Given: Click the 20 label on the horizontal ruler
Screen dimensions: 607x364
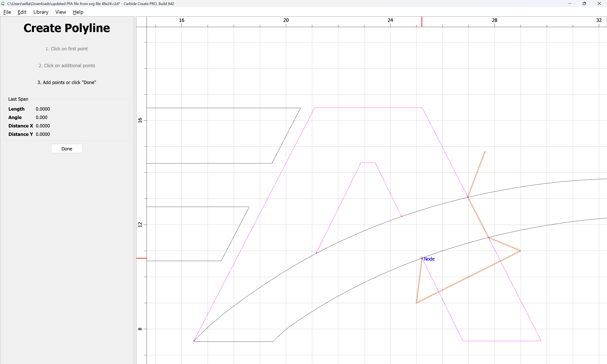Looking at the screenshot, I should click(x=286, y=20).
